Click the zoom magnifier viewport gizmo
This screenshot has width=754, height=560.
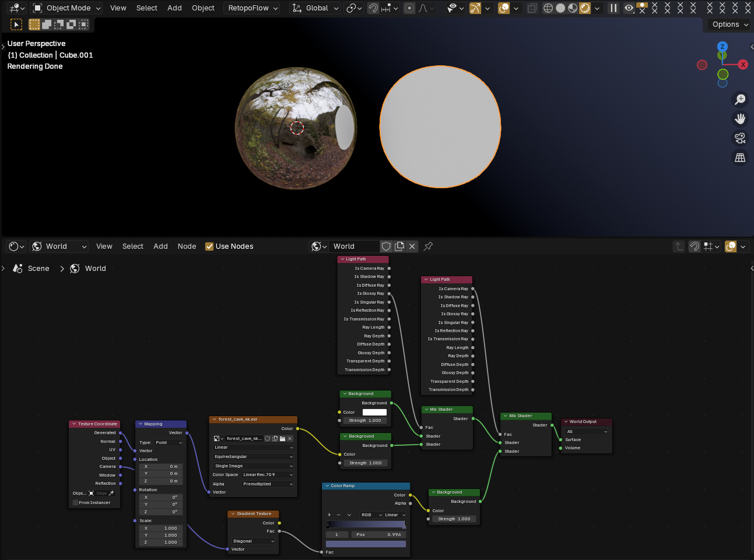pos(740,100)
